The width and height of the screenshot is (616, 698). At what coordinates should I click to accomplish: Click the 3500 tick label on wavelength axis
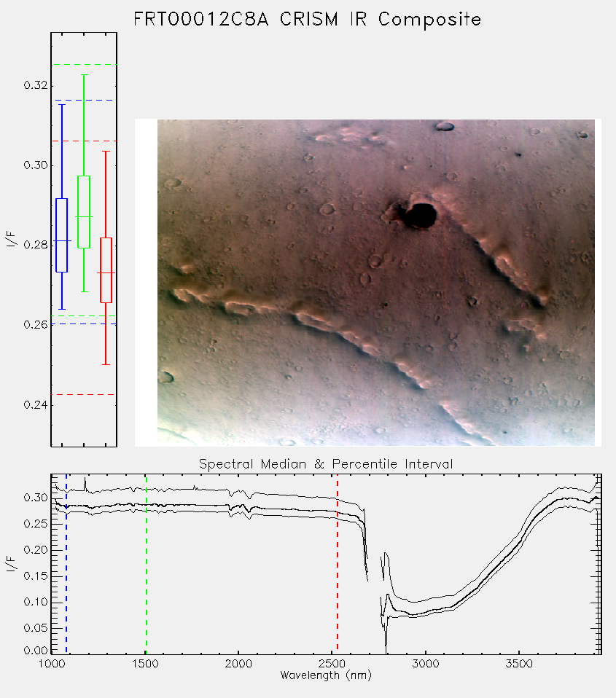tap(519, 664)
